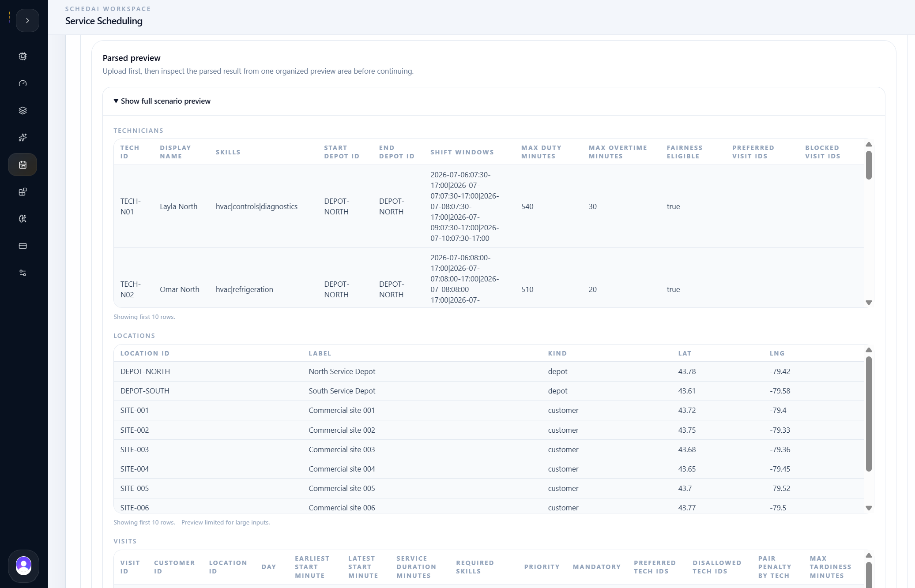
Task: Open the stacked layers icon in sidebar
Action: click(23, 111)
